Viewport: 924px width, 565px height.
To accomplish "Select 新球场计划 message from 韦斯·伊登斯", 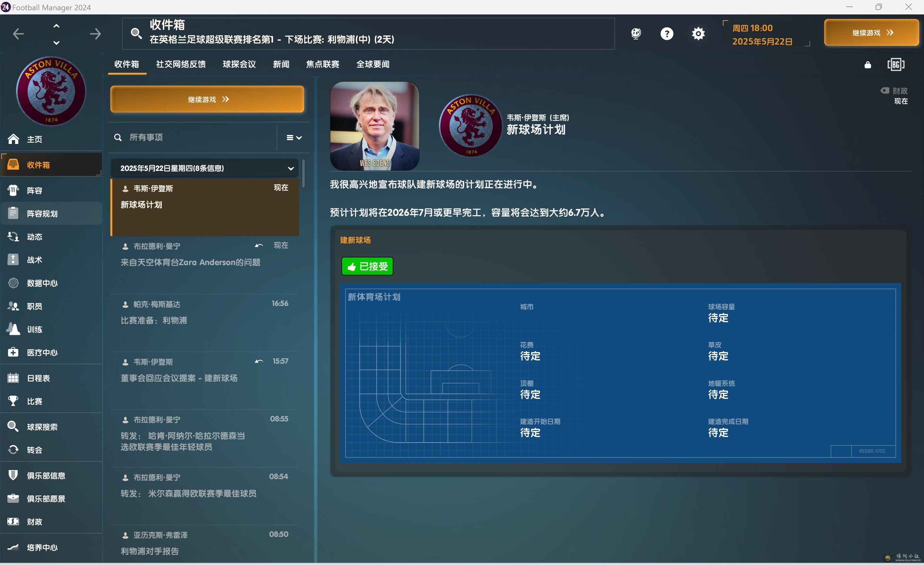I will (x=205, y=207).
